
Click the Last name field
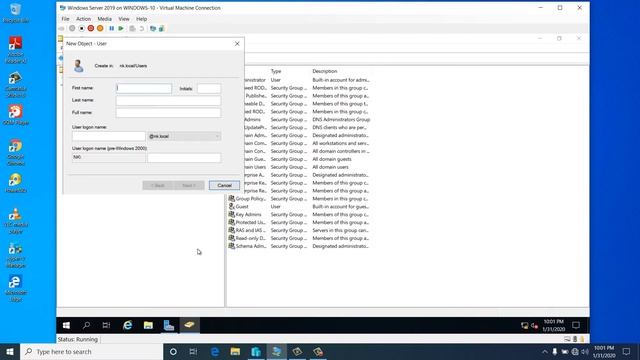coord(168,100)
